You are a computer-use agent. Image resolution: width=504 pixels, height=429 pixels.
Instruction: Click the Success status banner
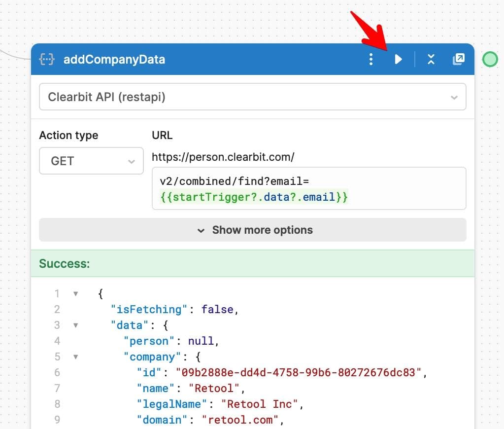(x=252, y=264)
